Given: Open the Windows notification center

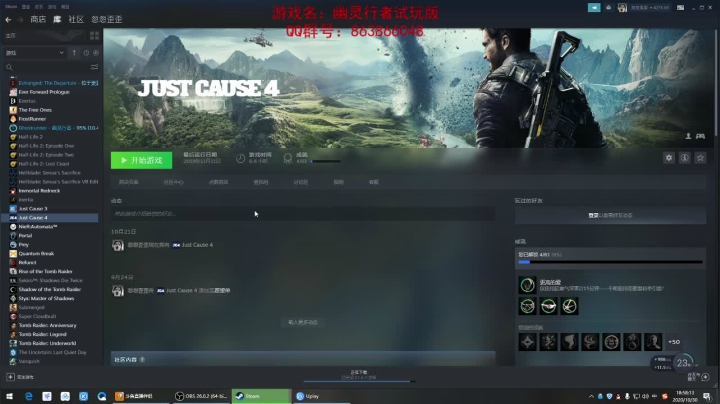Looking at the screenshot, I should pos(707,396).
